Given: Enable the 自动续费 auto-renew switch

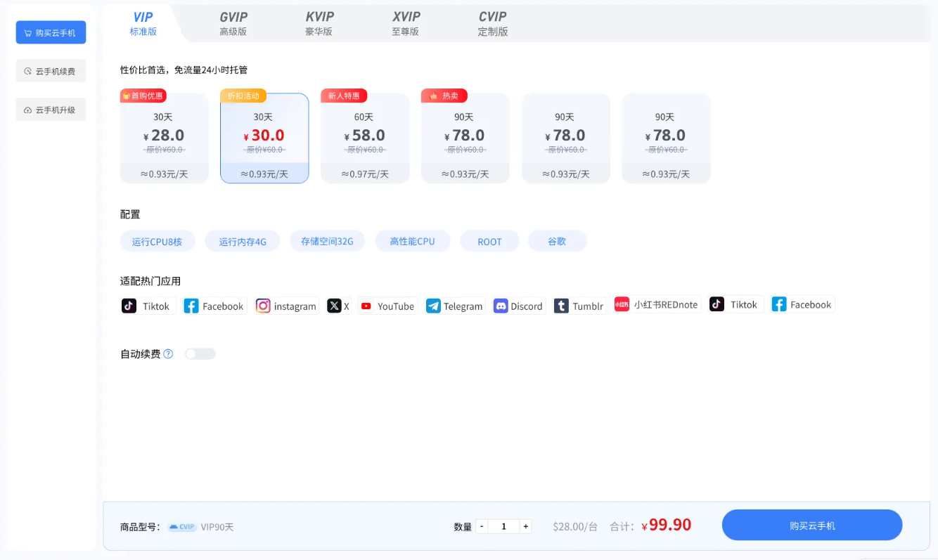Looking at the screenshot, I should (x=200, y=354).
